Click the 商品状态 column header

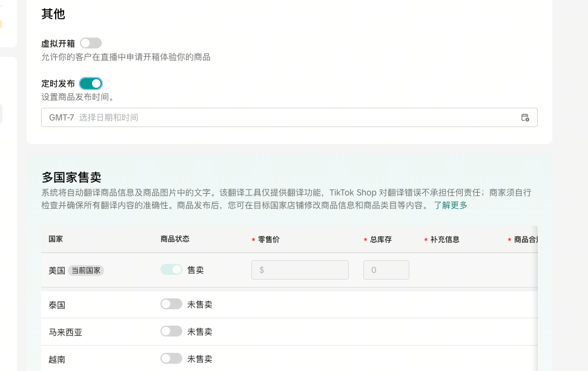[175, 239]
